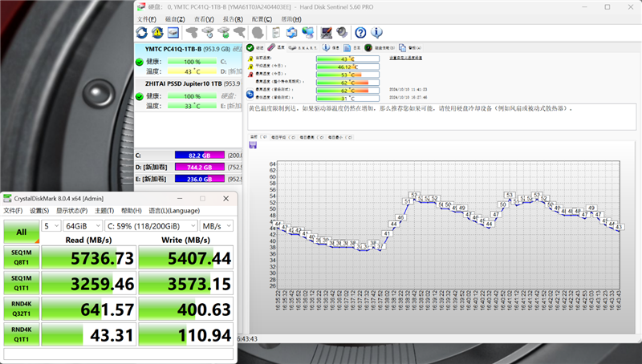
Task: Run the SEQ1M Q1T1 test button
Action: (x=22, y=283)
